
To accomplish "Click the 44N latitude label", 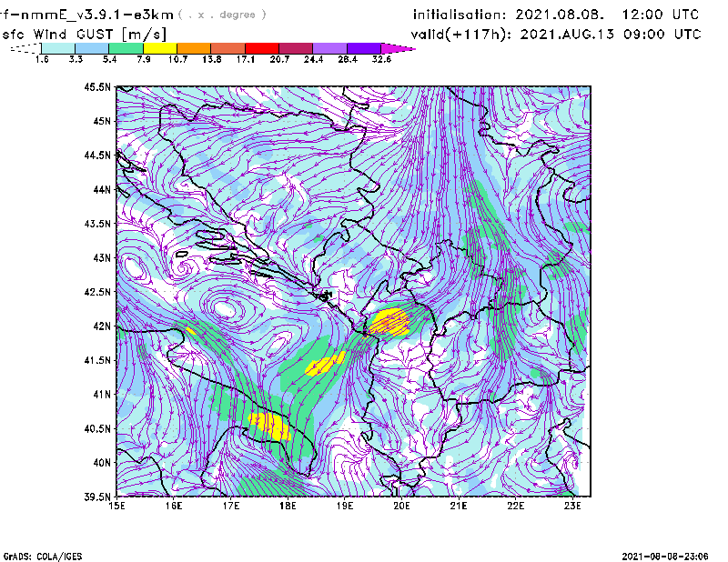I will (102, 189).
